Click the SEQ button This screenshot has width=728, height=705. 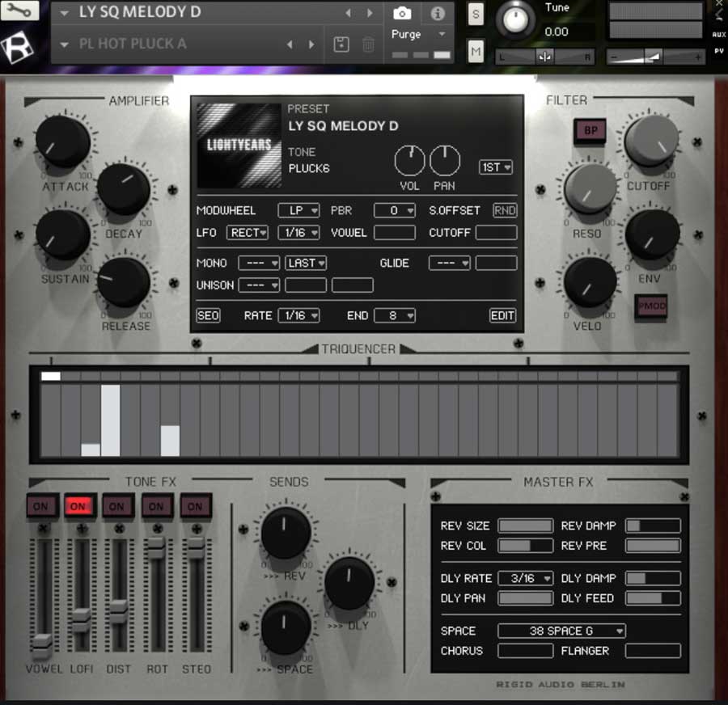click(208, 315)
